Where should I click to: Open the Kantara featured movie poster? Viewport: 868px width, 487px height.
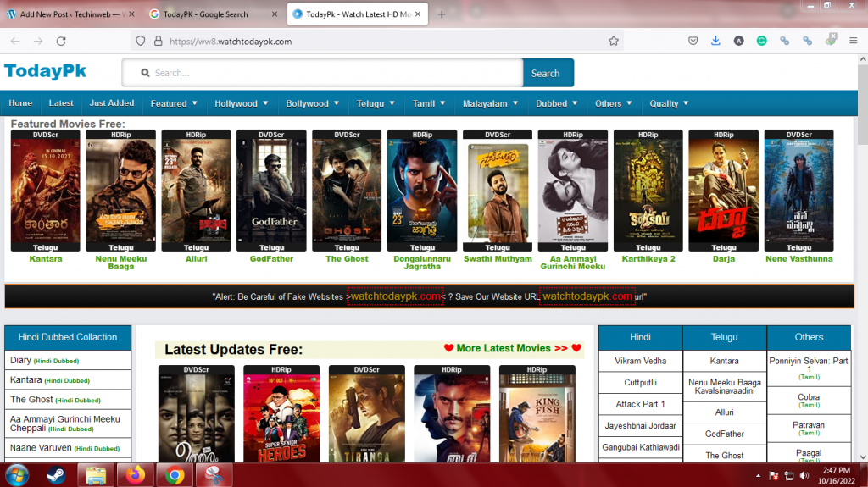click(46, 191)
